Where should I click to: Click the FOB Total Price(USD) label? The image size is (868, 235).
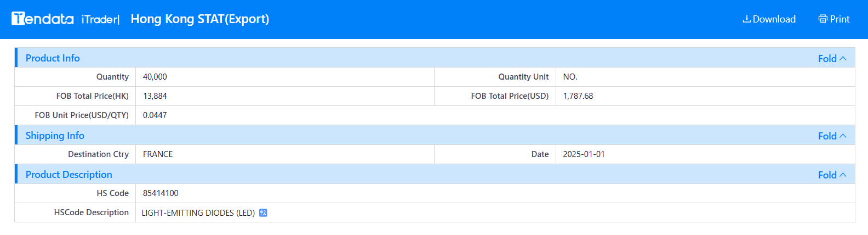click(x=510, y=96)
